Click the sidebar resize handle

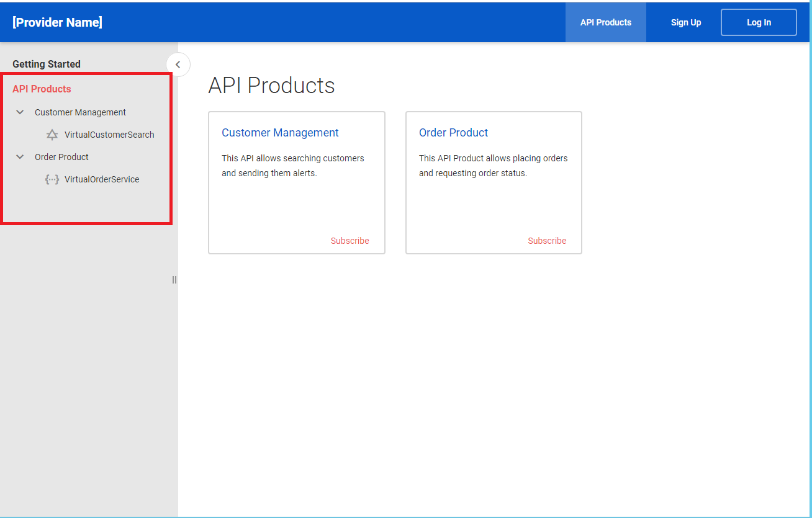click(x=174, y=280)
